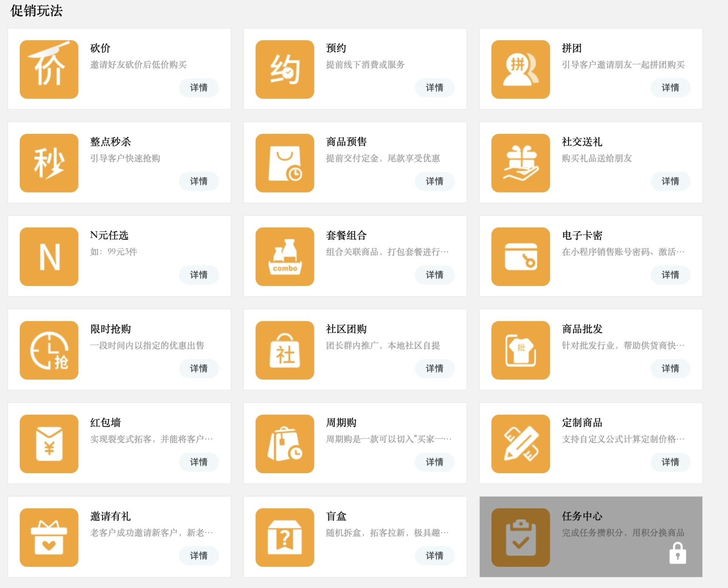
Task: Click the 盲盒 question mark box icon
Action: tap(285, 537)
